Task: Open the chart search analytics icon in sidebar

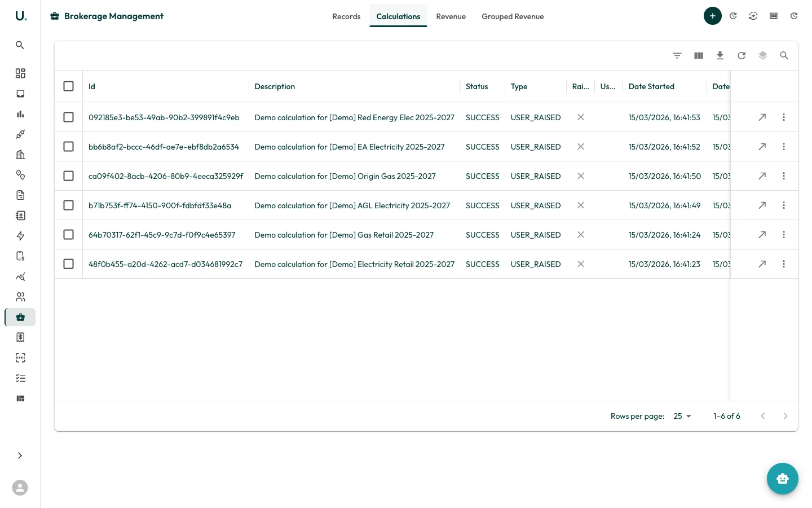Action: [x=20, y=277]
